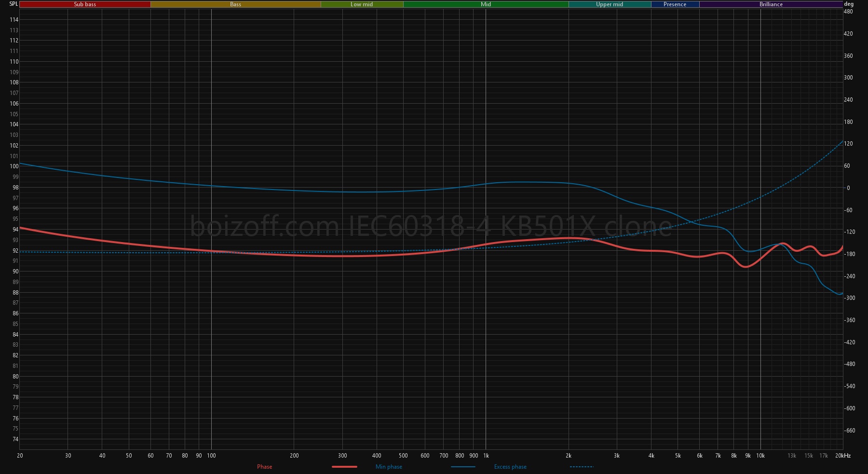Click the solid blue Min phase swatch

coord(463,467)
